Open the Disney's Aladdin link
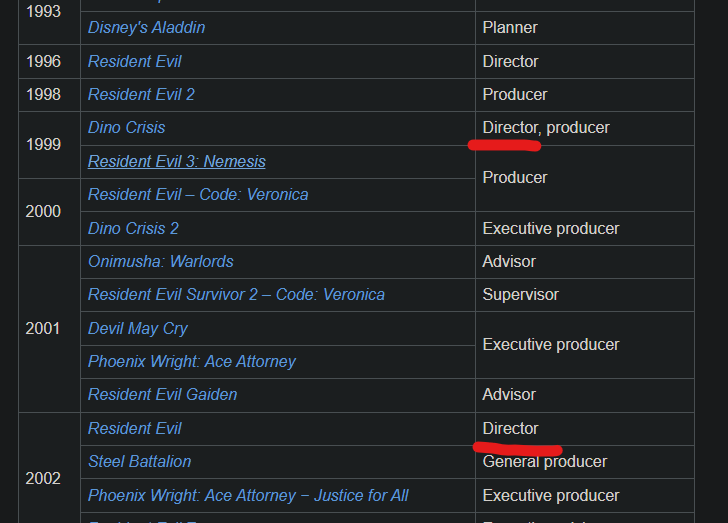 [x=146, y=28]
